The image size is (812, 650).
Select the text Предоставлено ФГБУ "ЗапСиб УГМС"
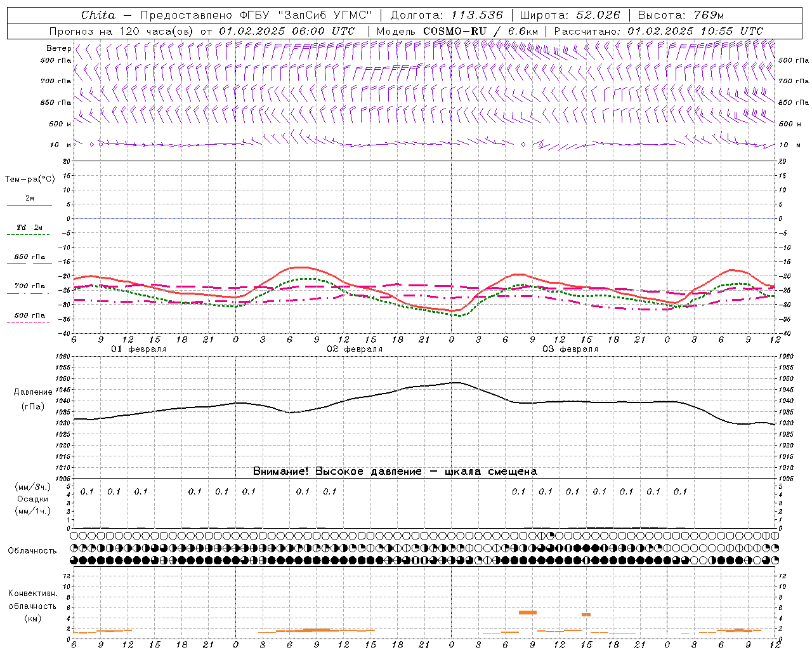click(257, 15)
